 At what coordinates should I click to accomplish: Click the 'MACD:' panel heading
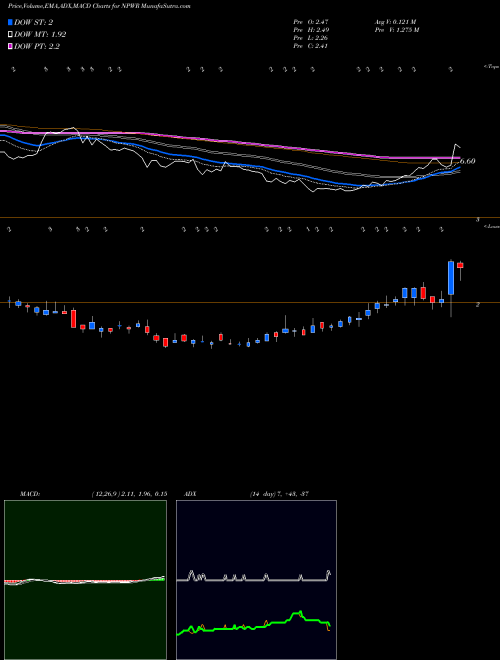coord(30,494)
